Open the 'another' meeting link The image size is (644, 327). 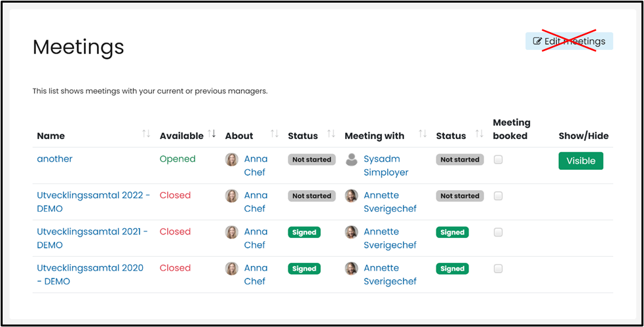[55, 159]
